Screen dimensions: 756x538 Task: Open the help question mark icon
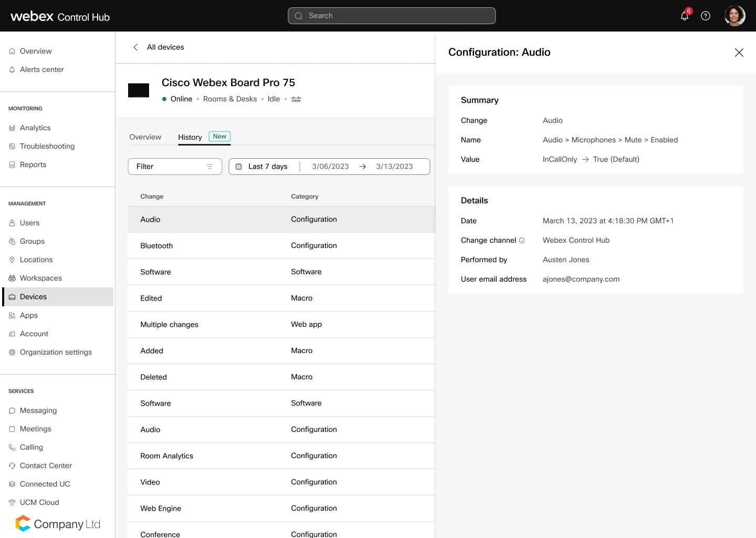click(706, 16)
